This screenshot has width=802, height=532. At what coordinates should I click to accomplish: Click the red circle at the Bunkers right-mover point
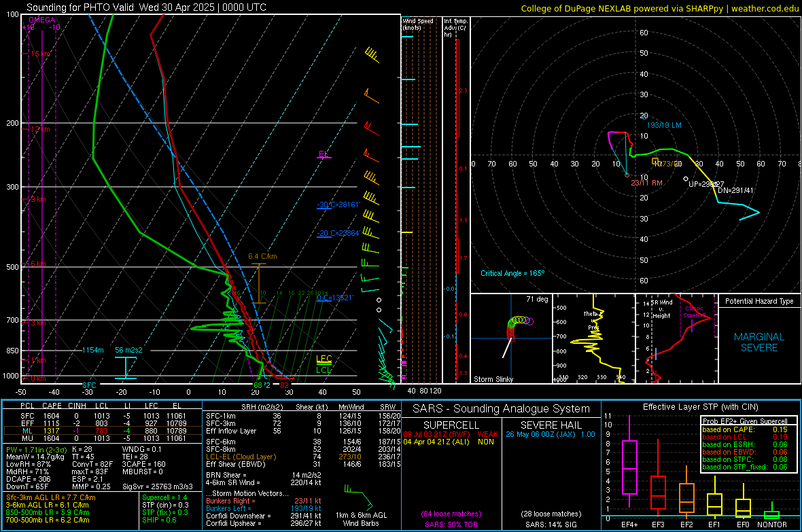tap(627, 175)
